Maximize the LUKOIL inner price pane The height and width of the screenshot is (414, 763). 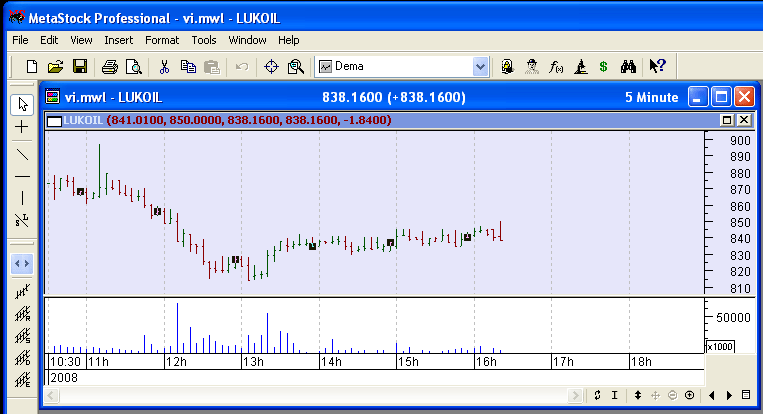coord(727,120)
